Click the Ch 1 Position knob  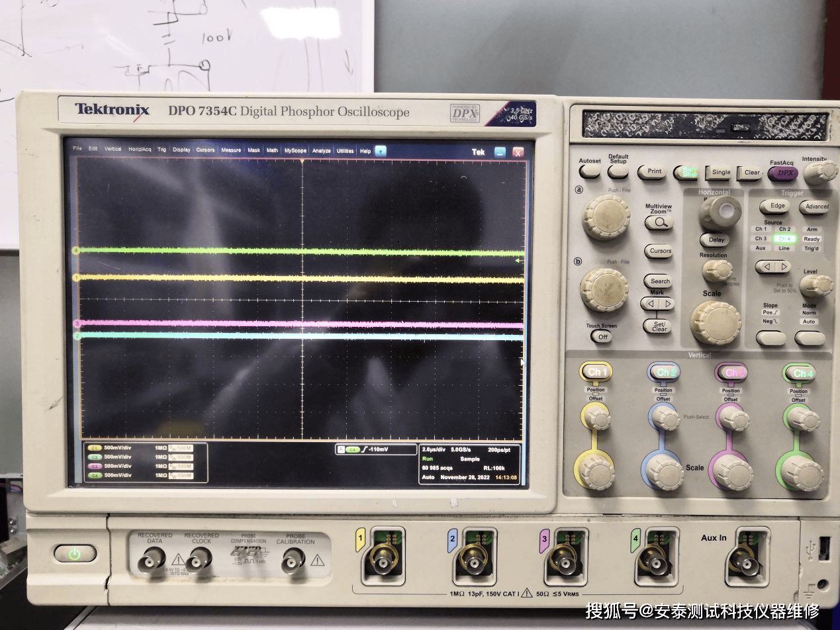[598, 418]
